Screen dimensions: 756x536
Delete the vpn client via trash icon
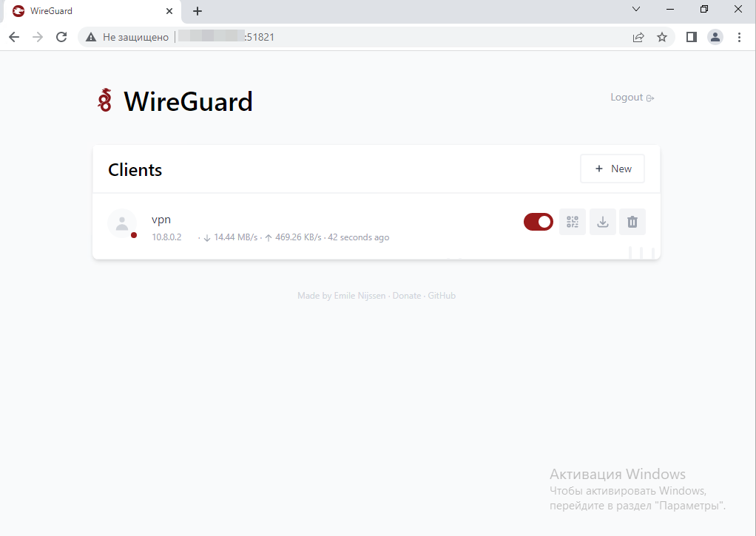pos(632,221)
